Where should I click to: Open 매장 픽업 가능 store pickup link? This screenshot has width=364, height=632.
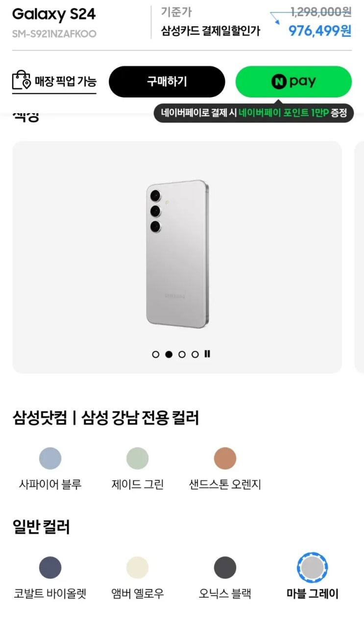[x=65, y=81]
